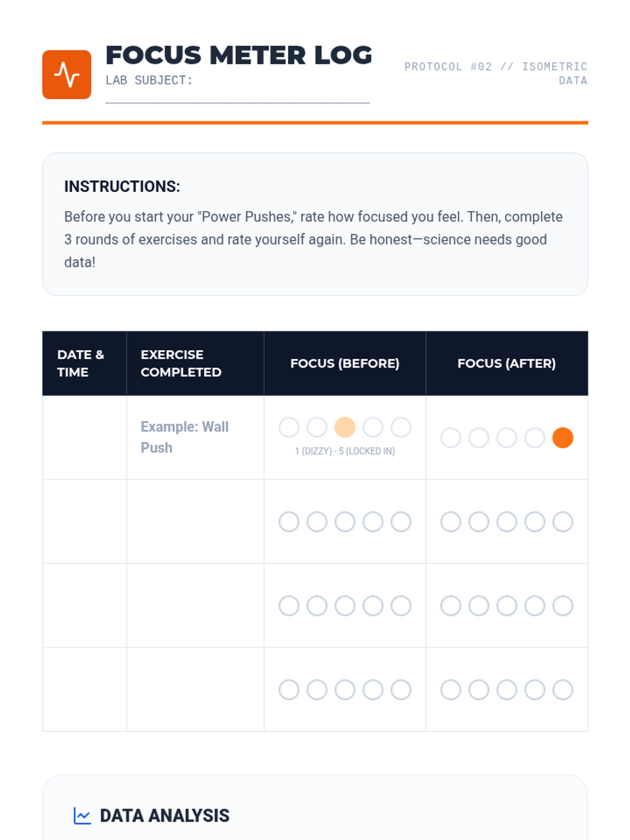Select fifth Focus After circle in third row
This screenshot has width=630, height=840.
tap(562, 606)
